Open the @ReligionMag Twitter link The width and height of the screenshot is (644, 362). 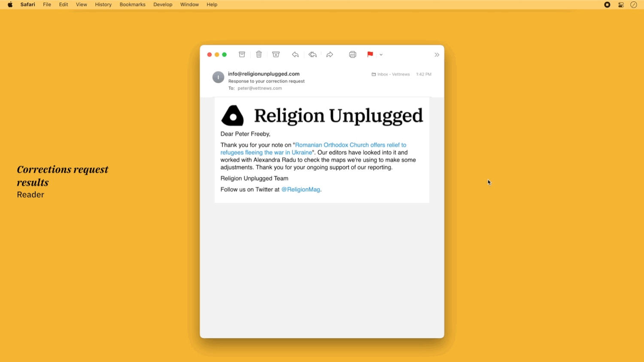(x=301, y=190)
